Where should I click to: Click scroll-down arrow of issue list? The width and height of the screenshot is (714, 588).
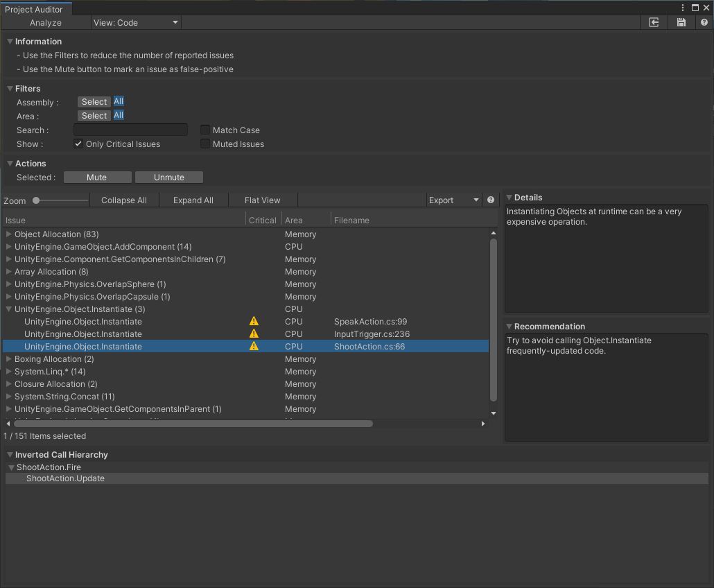[x=493, y=413]
